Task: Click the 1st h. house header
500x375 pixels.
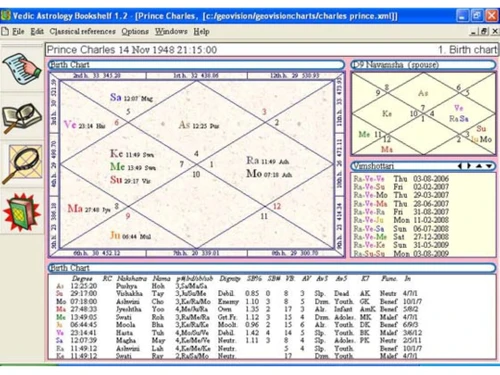Action: (x=196, y=76)
